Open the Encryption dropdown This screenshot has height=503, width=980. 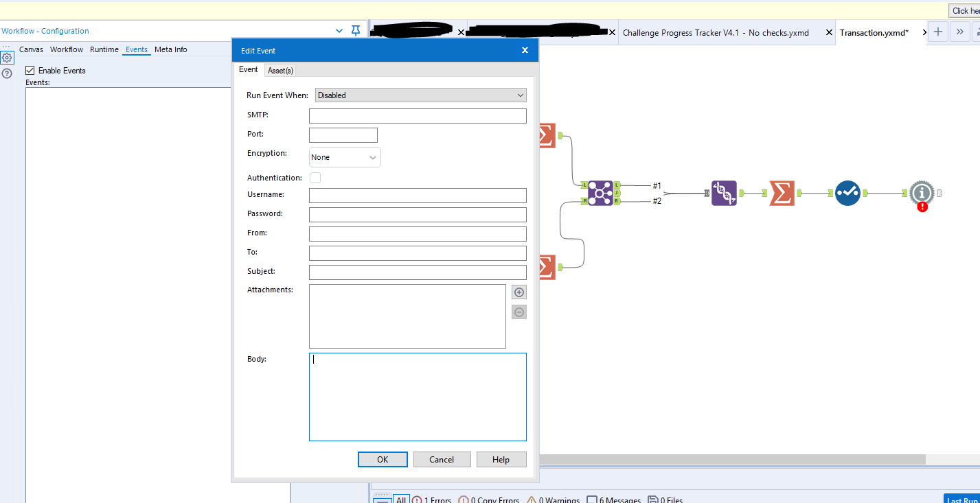(345, 156)
